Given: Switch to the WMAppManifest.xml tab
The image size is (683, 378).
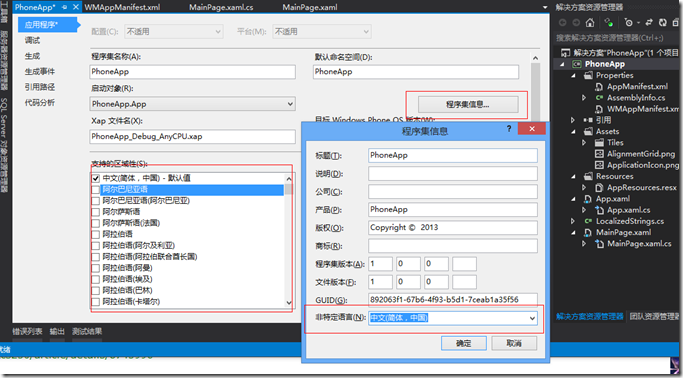Looking at the screenshot, I should tap(122, 7).
